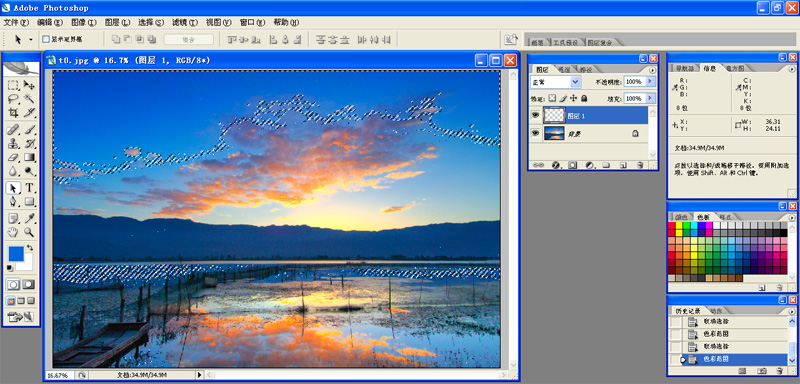This screenshot has width=800, height=384.
Task: Toggle background layer visibility eye
Action: pos(535,133)
